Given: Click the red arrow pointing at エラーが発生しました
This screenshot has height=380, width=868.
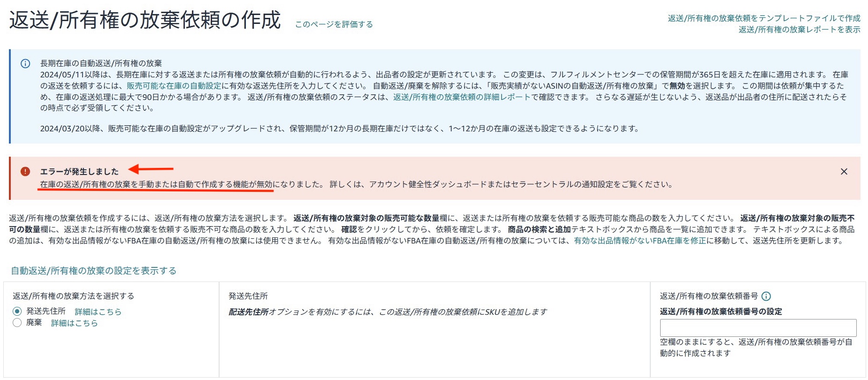Looking at the screenshot, I should click(151, 169).
